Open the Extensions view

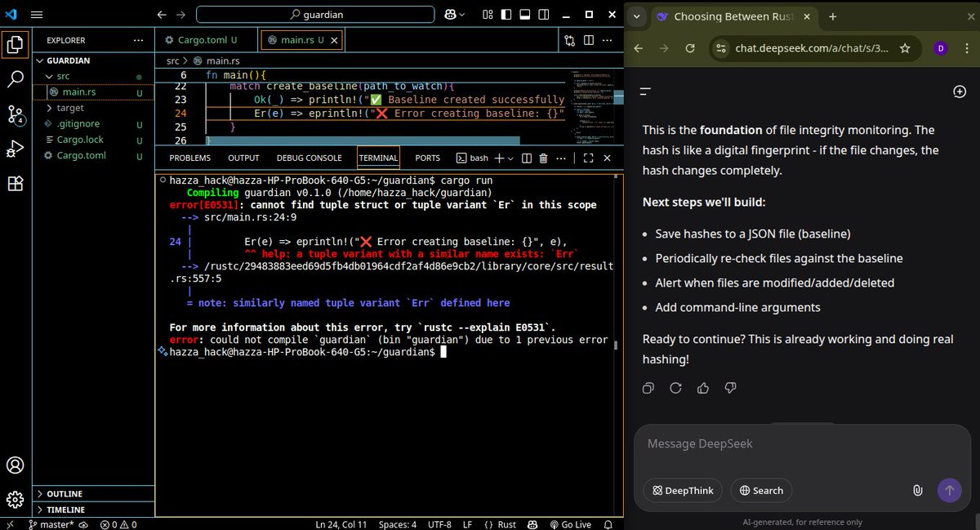point(15,184)
